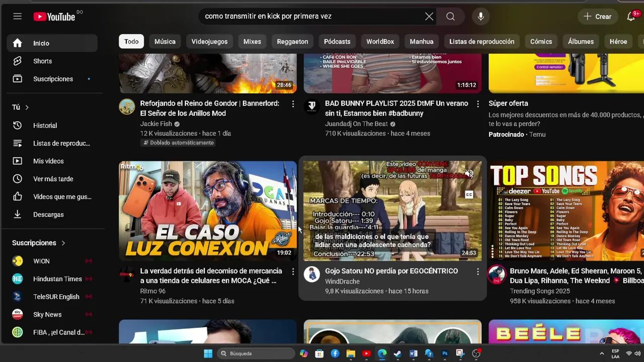Select the Listas de reproducción chip
This screenshot has height=362, width=644.
481,42
